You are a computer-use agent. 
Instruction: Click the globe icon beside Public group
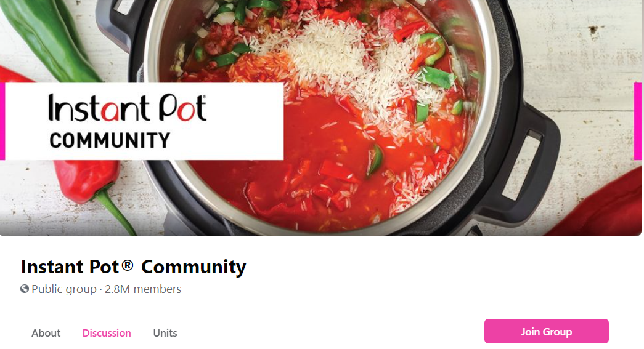(25, 289)
